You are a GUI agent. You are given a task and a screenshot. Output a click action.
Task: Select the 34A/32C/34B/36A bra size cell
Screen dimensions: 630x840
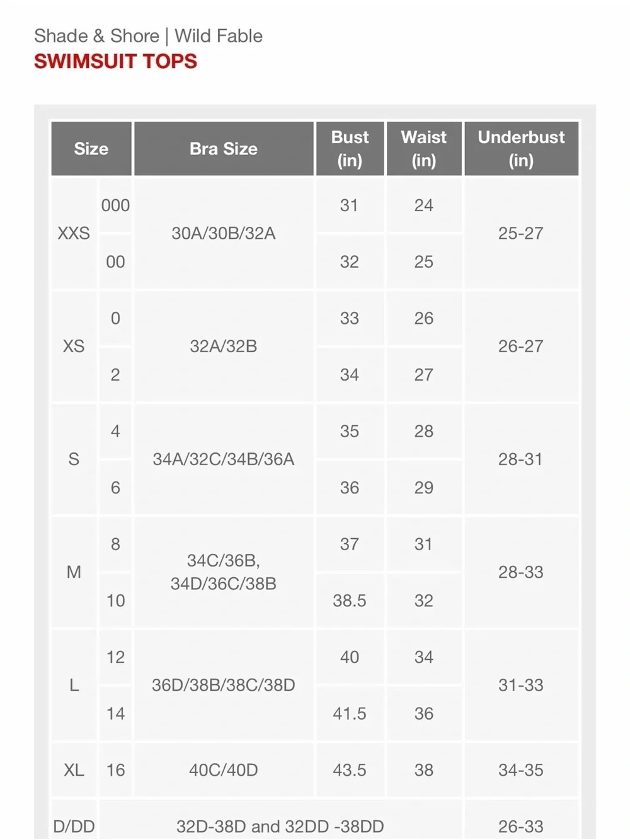click(224, 459)
